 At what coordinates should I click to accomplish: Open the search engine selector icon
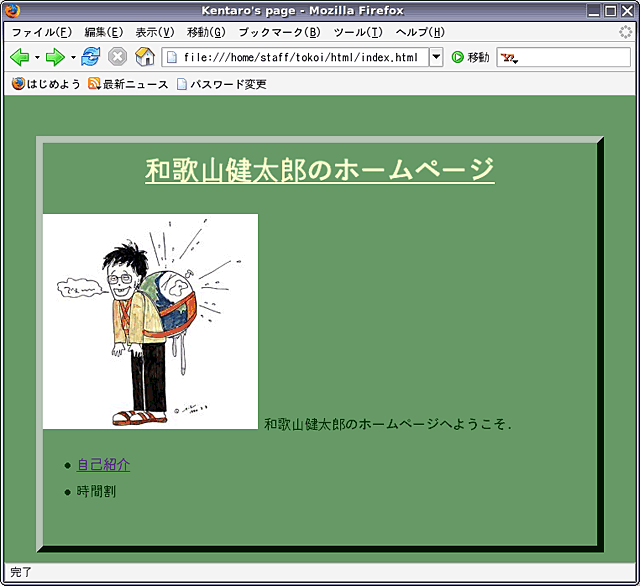point(509,58)
